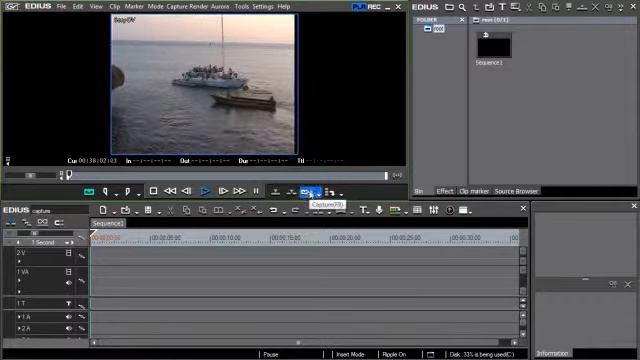
Task: Open the Source Browser tab
Action: click(x=516, y=191)
